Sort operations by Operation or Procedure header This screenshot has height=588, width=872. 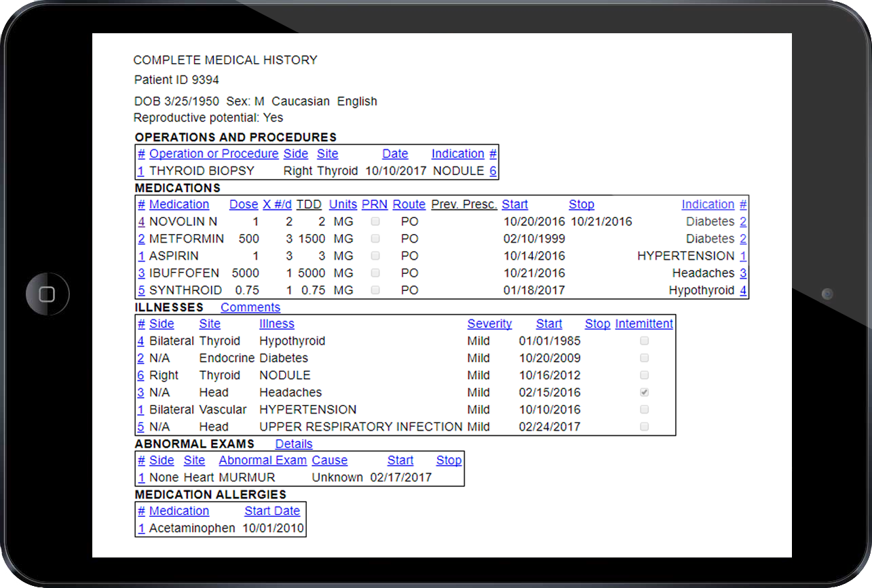tap(214, 154)
